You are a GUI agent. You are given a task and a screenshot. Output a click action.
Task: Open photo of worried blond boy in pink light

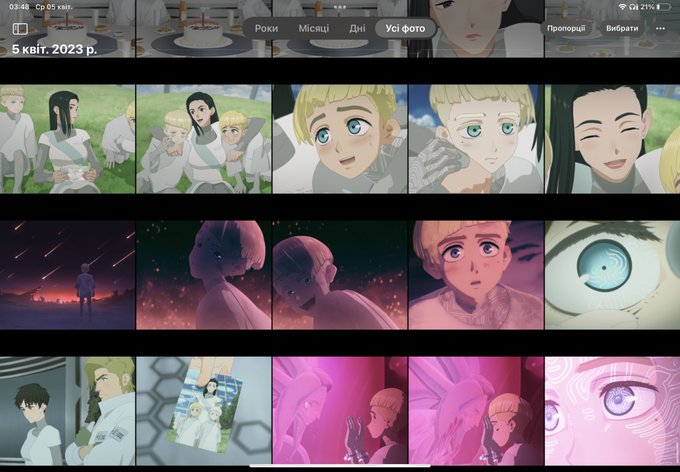click(x=476, y=275)
